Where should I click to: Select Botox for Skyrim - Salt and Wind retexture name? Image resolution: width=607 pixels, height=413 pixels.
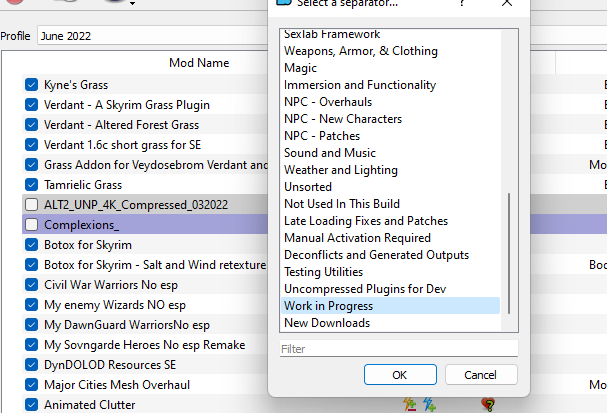[x=155, y=265]
